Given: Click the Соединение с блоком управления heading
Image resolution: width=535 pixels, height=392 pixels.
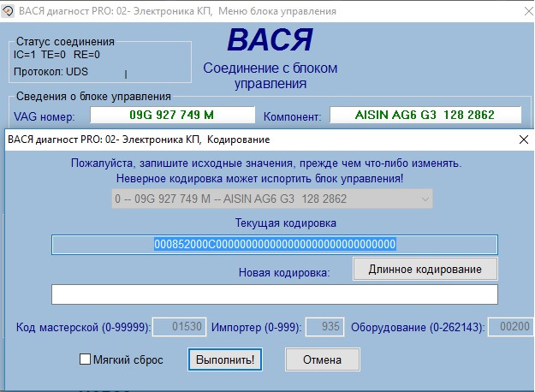Looking at the screenshot, I should (x=270, y=75).
